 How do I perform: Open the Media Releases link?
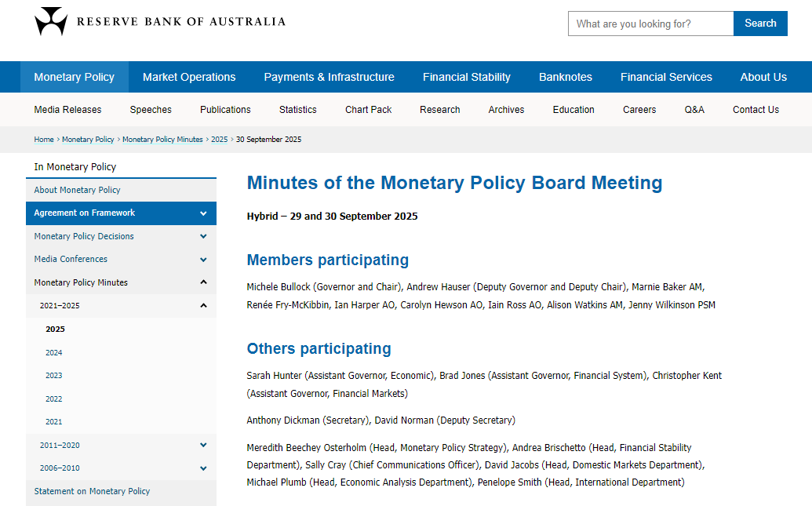coord(67,110)
